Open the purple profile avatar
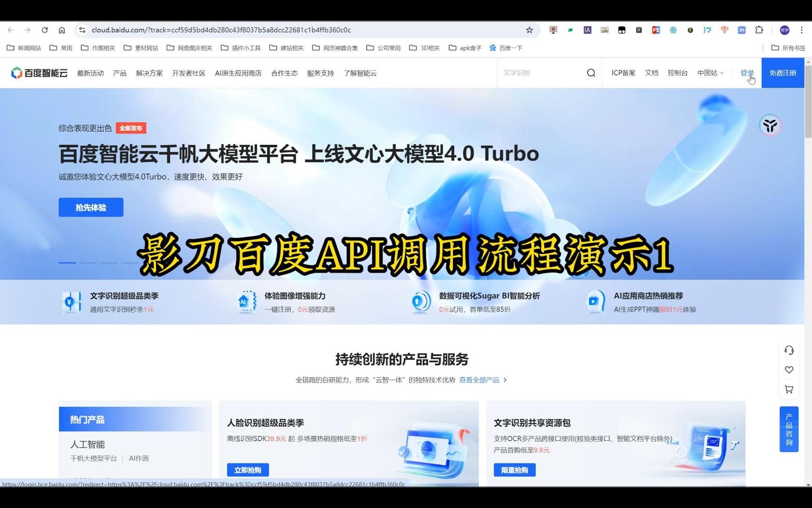Image resolution: width=812 pixels, height=508 pixels. pos(785,30)
